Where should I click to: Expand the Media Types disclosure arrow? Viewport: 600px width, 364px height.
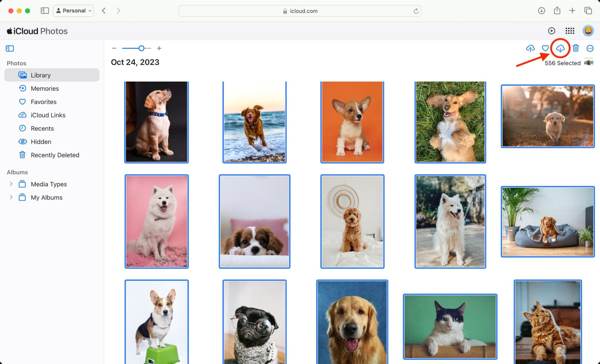tap(11, 184)
